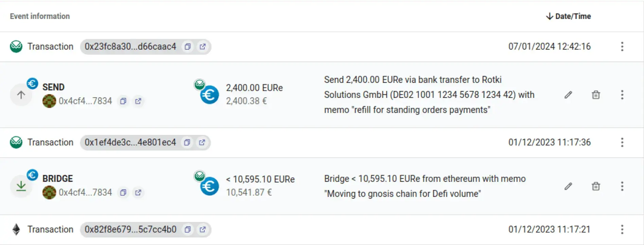The height and width of the screenshot is (245, 644).
Task: Open more options for SEND event row
Action: click(x=622, y=95)
